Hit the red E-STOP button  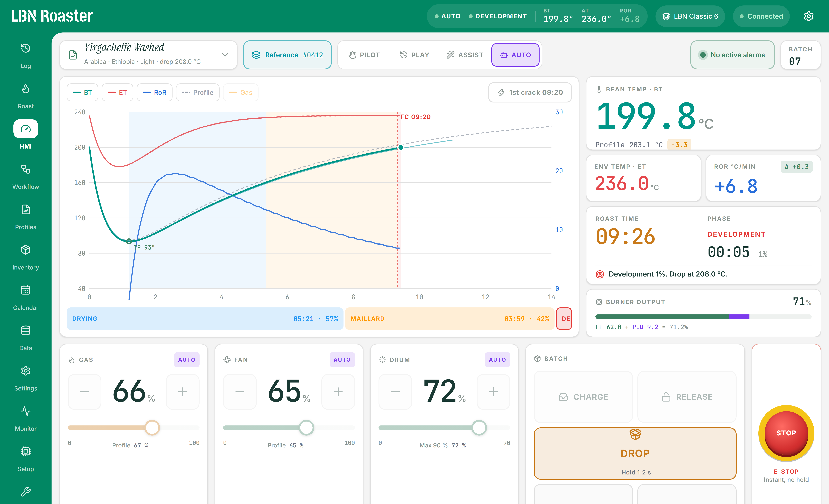coord(786,433)
